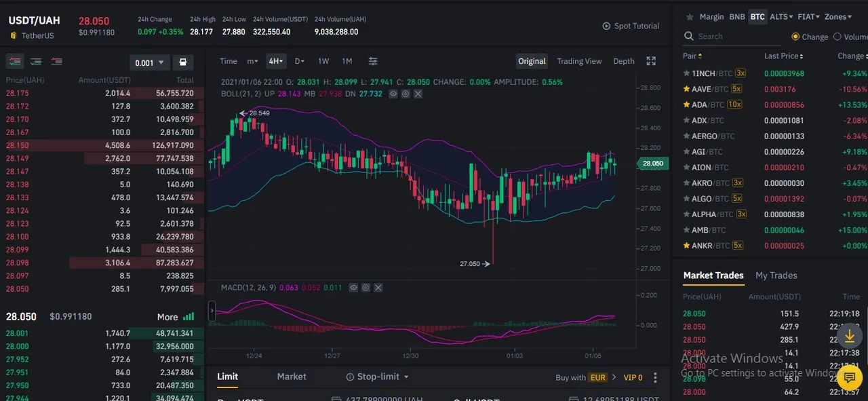Open the minutes 'm' interval dropdown
The width and height of the screenshot is (868, 401).
[x=252, y=61]
